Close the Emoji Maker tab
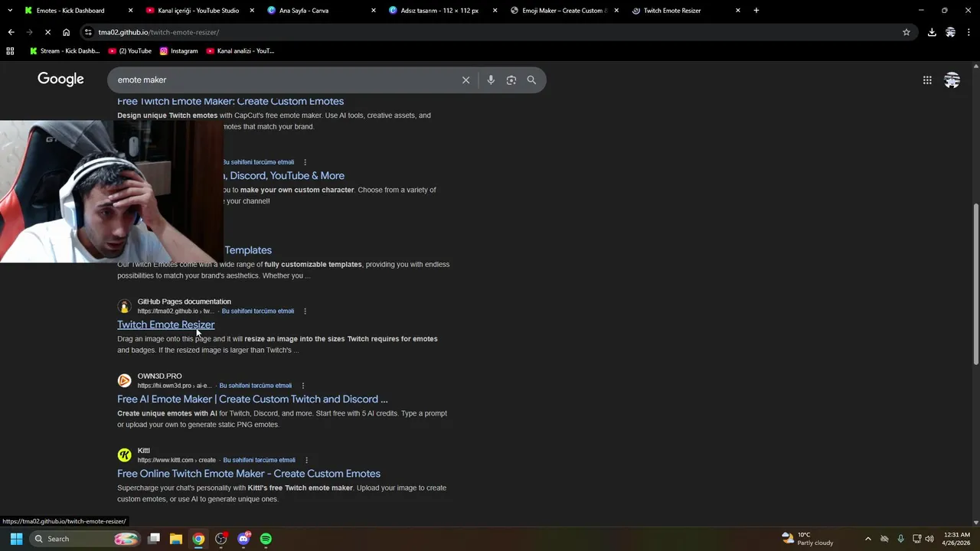 (616, 11)
